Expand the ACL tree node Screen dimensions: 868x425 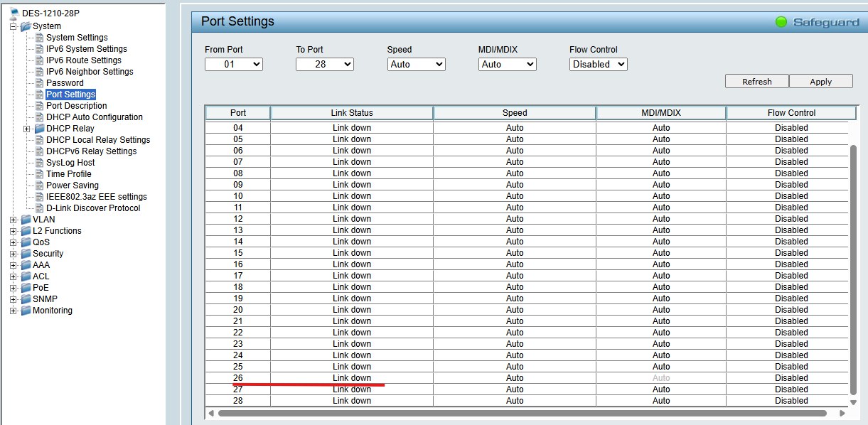(14, 276)
